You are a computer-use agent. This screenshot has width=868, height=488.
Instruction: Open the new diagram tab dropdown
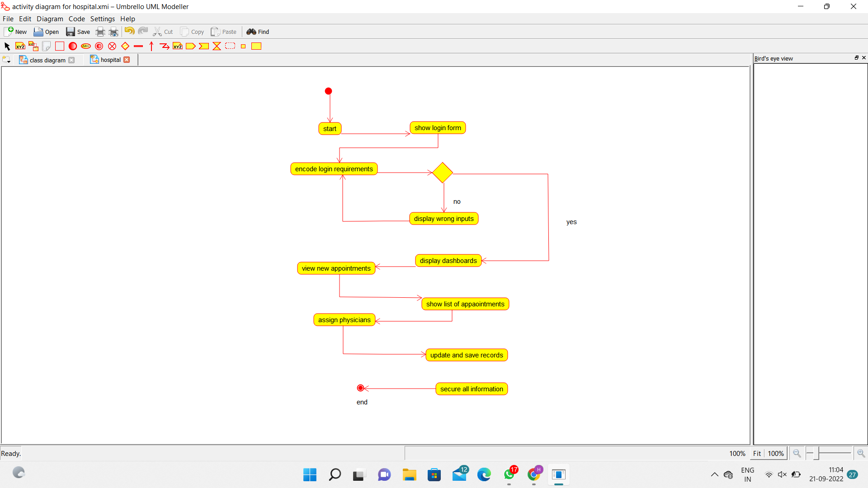click(6, 60)
